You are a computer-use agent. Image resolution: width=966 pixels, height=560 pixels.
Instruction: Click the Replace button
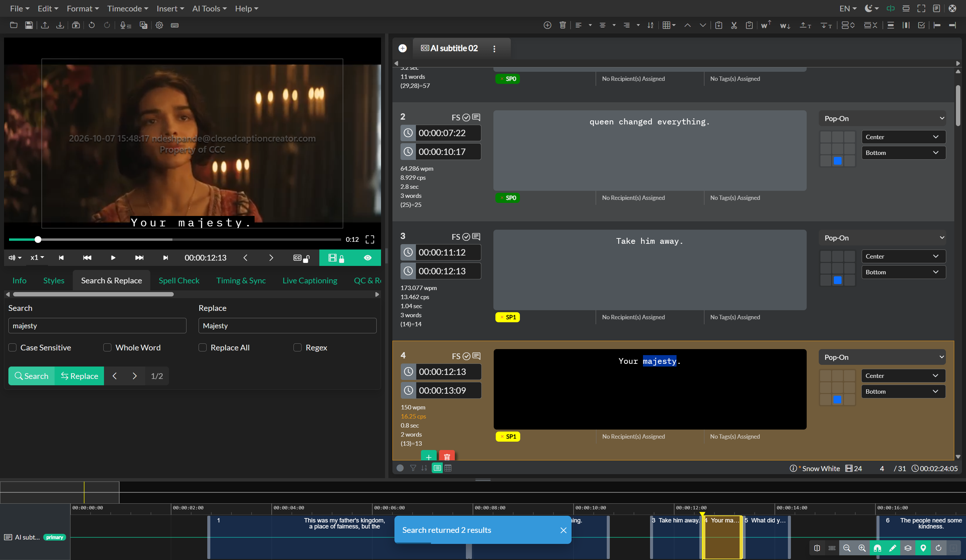[79, 376]
